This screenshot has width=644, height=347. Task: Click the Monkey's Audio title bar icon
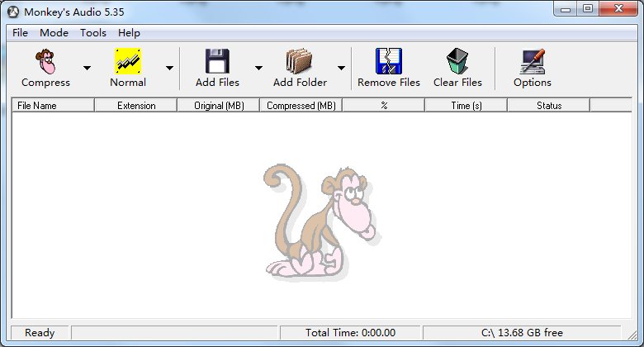coord(13,9)
